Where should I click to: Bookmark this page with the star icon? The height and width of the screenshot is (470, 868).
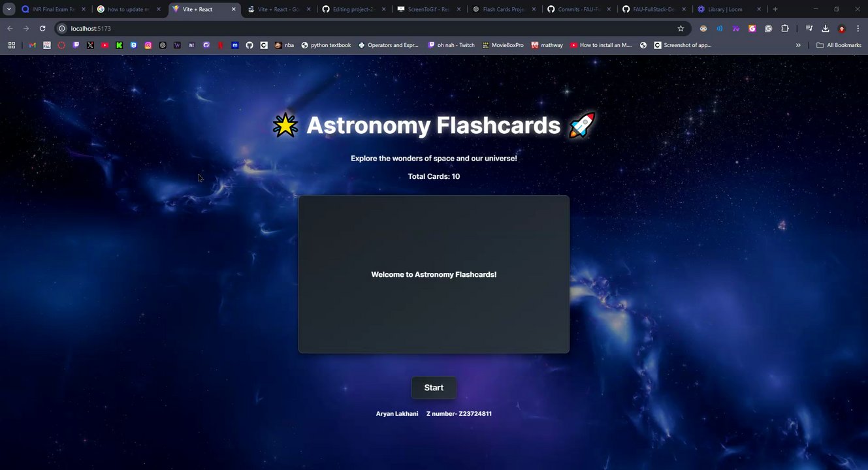(x=681, y=29)
